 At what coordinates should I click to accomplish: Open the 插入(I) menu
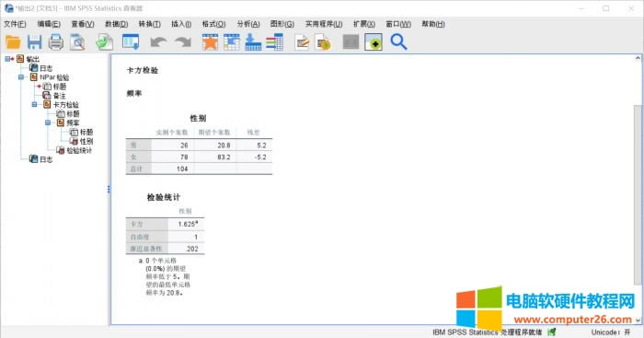coord(181,24)
